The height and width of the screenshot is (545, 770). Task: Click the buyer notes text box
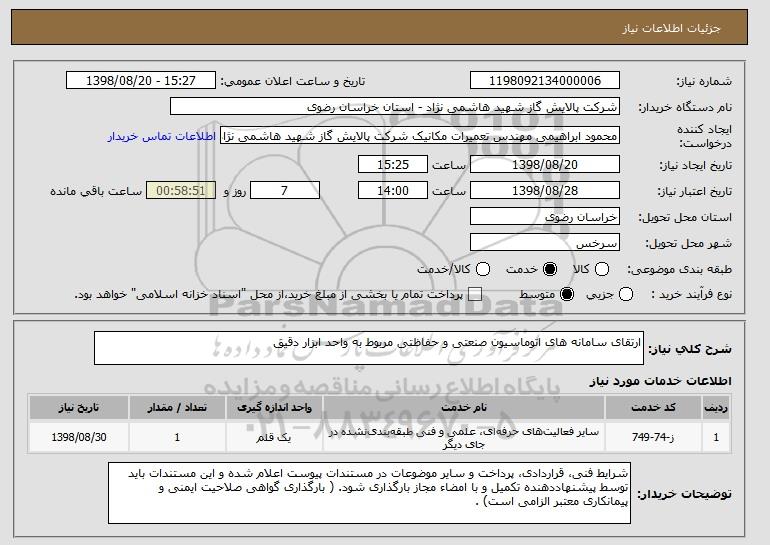pos(369,493)
